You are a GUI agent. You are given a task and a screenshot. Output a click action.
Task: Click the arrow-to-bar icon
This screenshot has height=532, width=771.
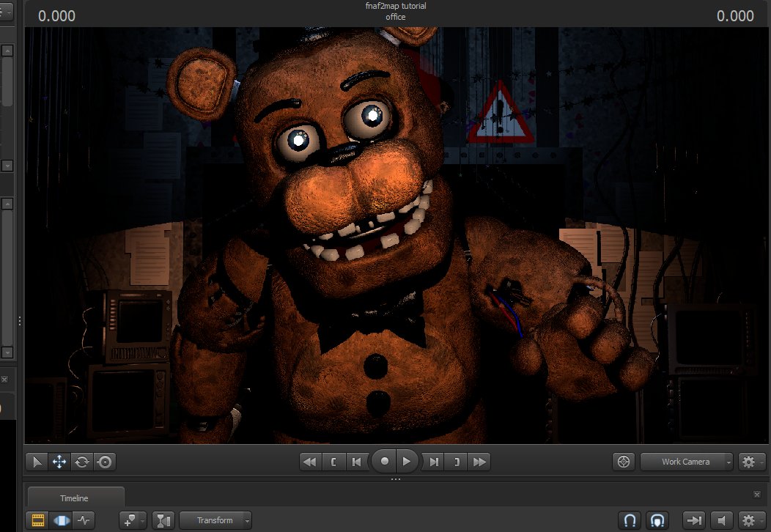694,520
